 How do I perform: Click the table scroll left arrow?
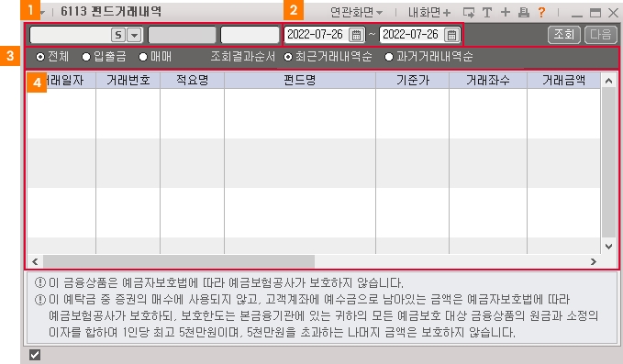[x=35, y=261]
